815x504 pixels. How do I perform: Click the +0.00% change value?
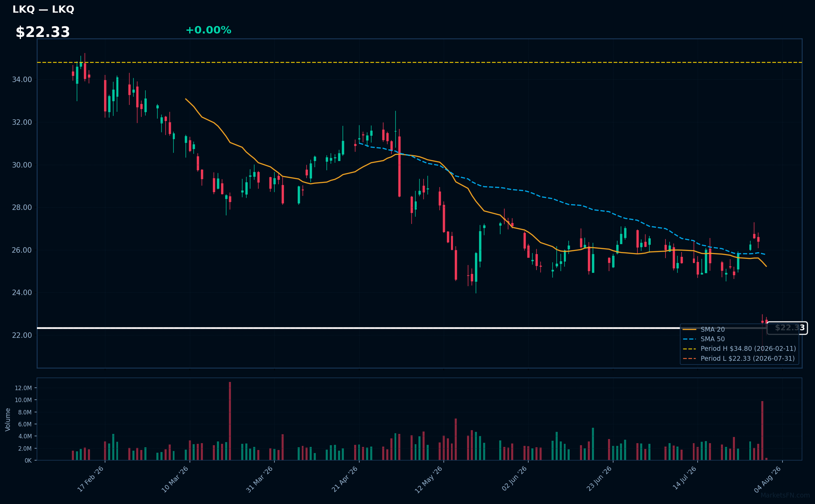pos(208,30)
